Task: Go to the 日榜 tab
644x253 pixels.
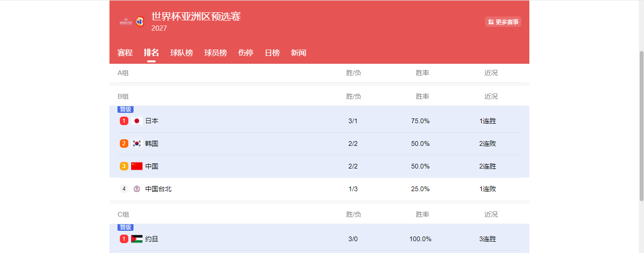Action: (x=272, y=53)
